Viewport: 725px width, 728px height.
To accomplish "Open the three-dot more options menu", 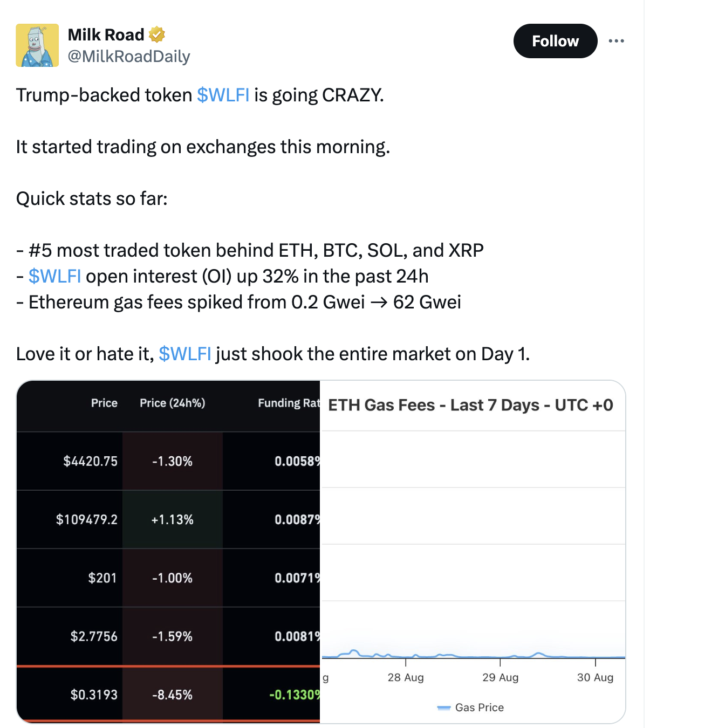I will coord(616,41).
